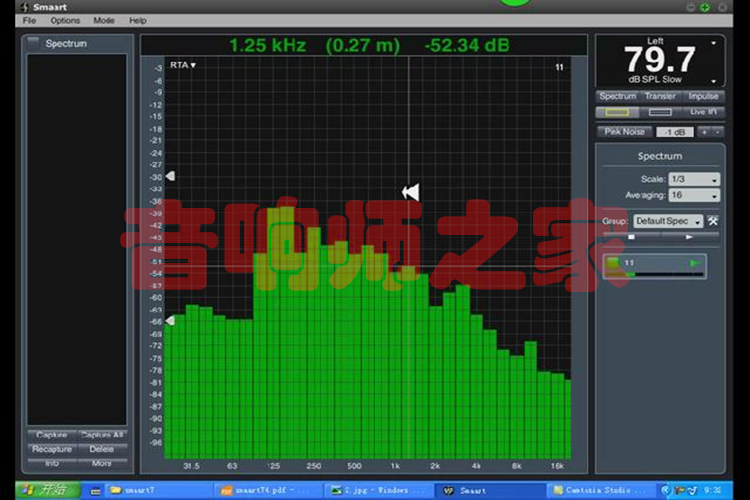Screen dimensions: 750x500
Task: Click the green run arrow of measurement 11
Action: (695, 263)
